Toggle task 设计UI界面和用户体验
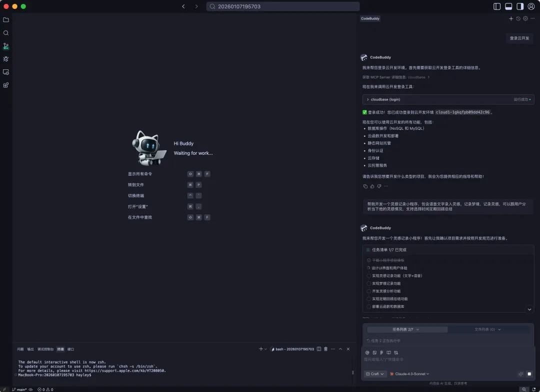This screenshot has height=392, width=540. pos(369,268)
